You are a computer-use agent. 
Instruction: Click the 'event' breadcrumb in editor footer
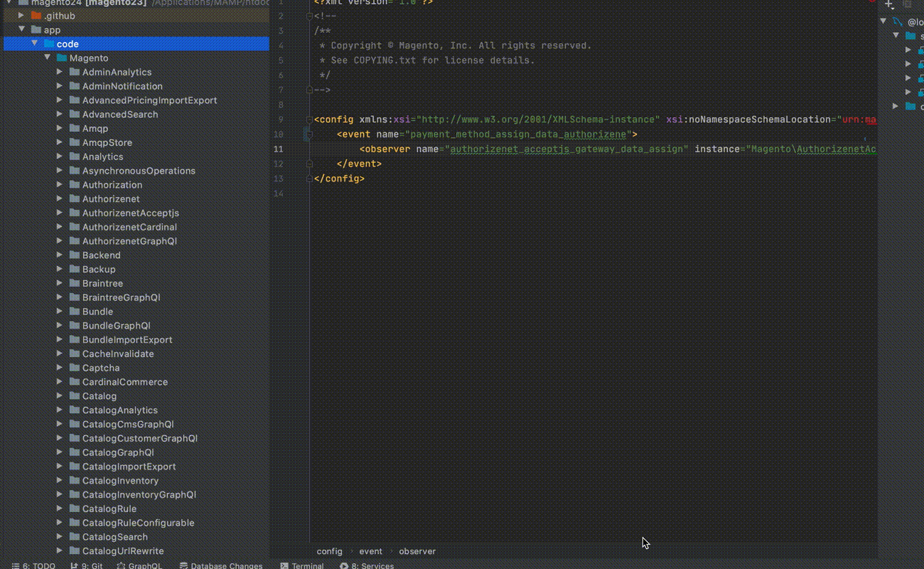click(370, 551)
